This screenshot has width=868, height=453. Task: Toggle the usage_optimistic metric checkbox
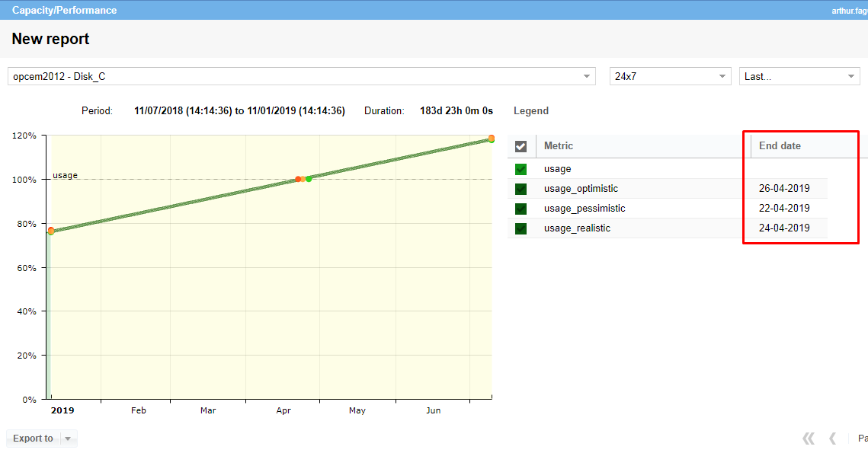coord(521,189)
